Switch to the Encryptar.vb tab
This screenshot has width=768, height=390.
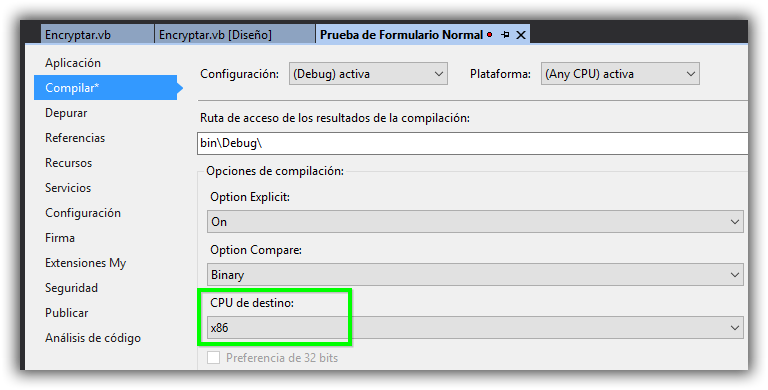(78, 35)
